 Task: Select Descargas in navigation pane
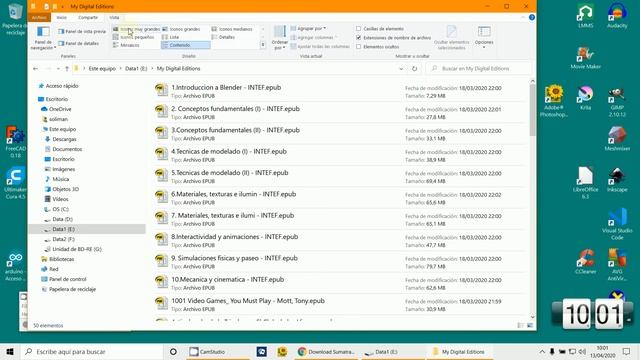coord(64,139)
